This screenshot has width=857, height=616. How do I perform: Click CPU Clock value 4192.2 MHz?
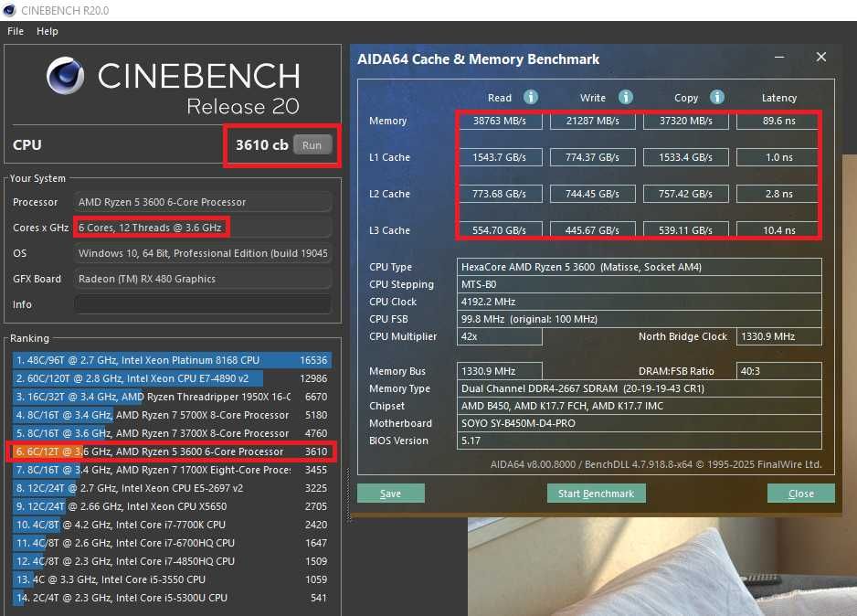639,302
